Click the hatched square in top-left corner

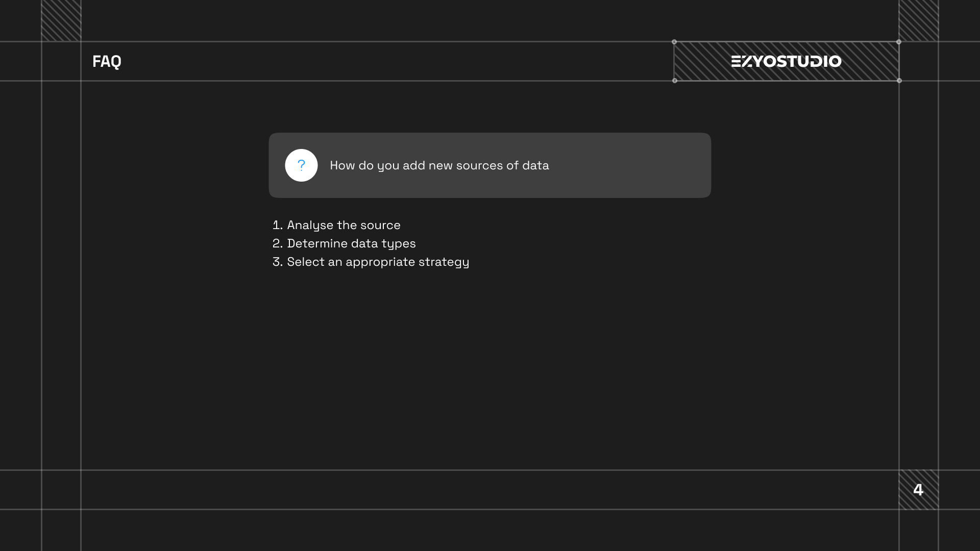[61, 20]
